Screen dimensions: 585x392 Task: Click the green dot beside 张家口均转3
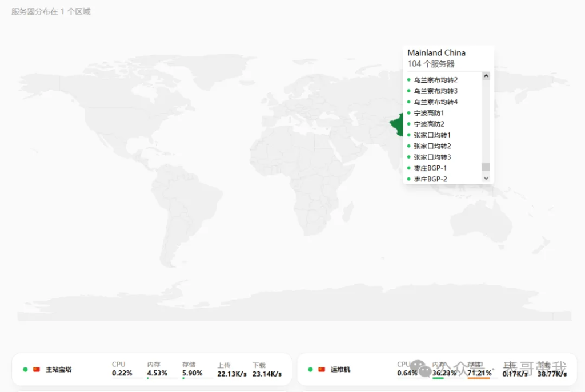[408, 157]
